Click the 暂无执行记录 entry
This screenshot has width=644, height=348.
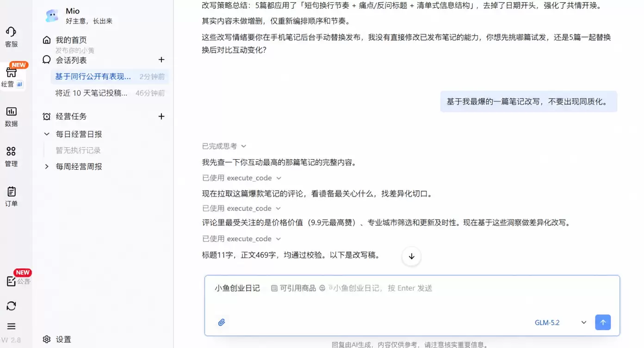[x=78, y=150]
